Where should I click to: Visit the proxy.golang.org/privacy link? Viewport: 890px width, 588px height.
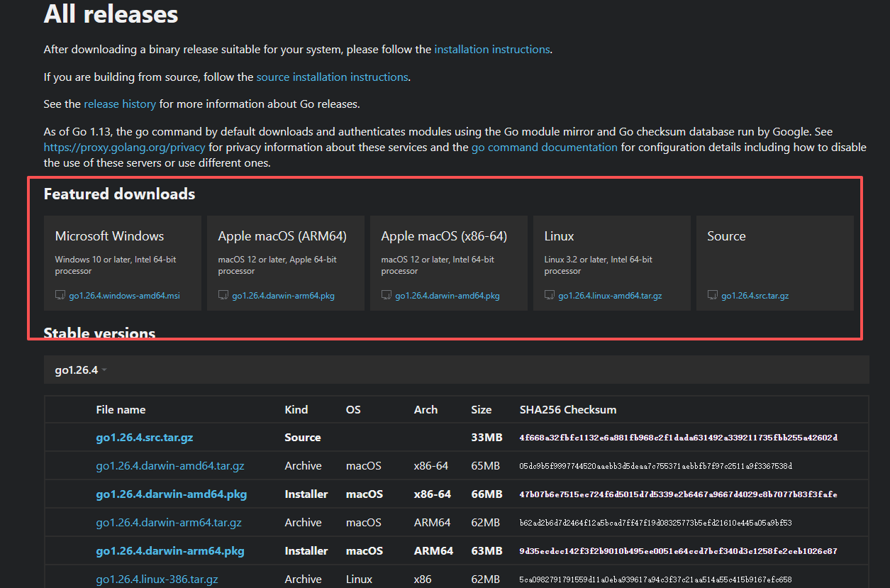pos(124,147)
